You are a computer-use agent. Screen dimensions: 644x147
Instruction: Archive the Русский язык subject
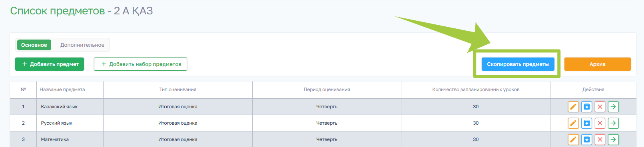pos(586,123)
